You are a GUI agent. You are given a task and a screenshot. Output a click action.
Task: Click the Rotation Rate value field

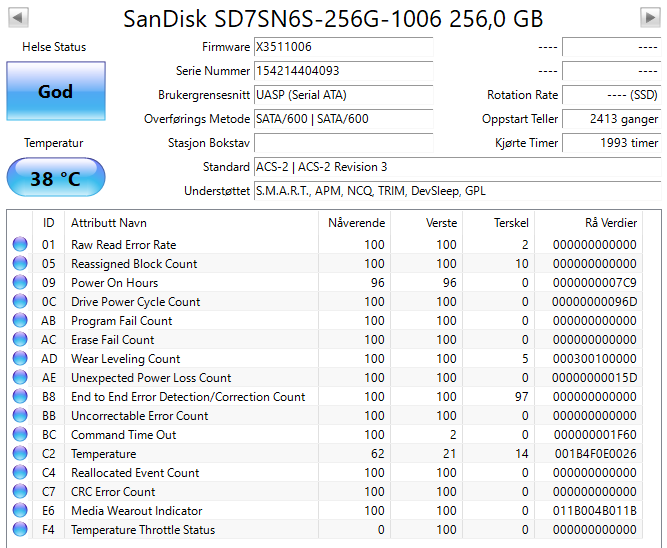point(611,95)
